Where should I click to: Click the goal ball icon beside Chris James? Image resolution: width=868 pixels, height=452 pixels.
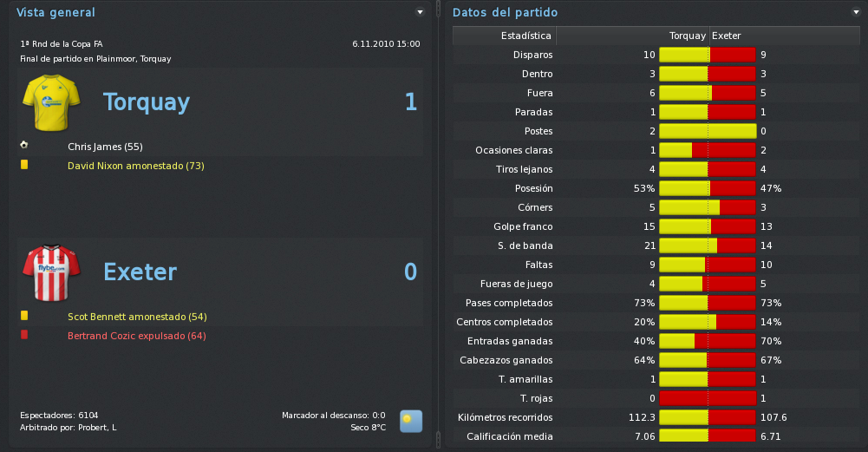(23, 145)
